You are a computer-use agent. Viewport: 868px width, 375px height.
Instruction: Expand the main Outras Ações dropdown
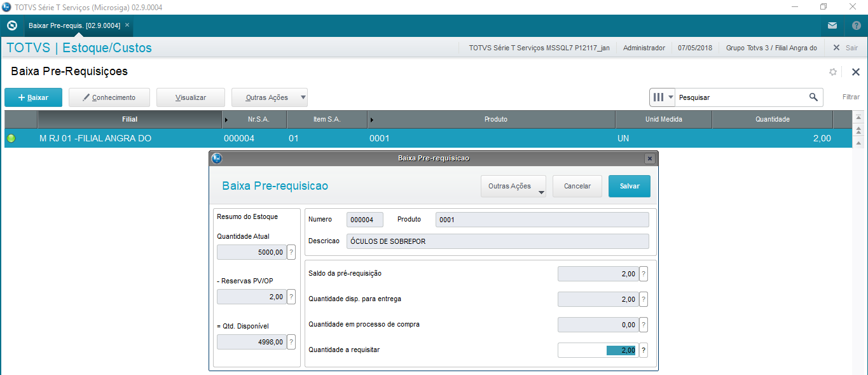pos(270,97)
